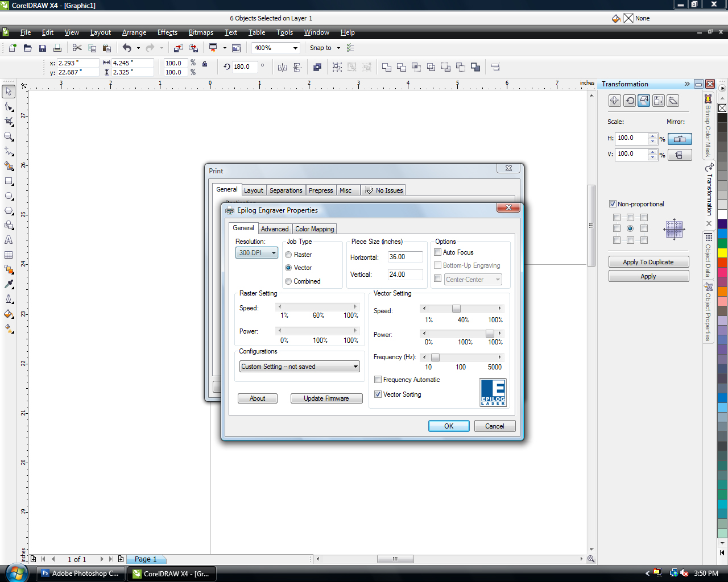Screen dimensions: 728x582
Task: Open the Arrange menu
Action: point(134,32)
